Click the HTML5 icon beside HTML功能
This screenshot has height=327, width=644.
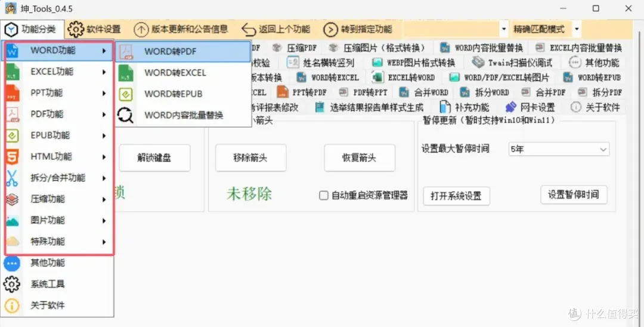pos(13,157)
